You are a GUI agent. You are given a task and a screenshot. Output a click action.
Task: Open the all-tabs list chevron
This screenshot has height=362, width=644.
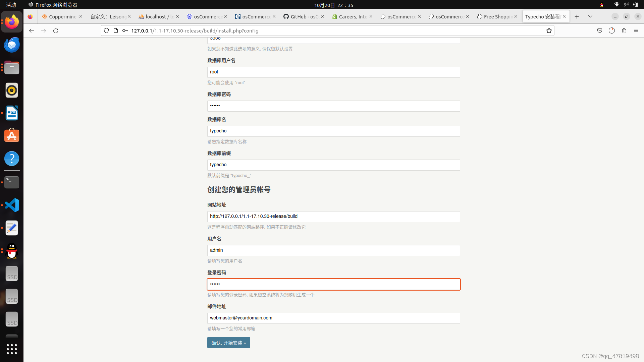[x=590, y=16]
